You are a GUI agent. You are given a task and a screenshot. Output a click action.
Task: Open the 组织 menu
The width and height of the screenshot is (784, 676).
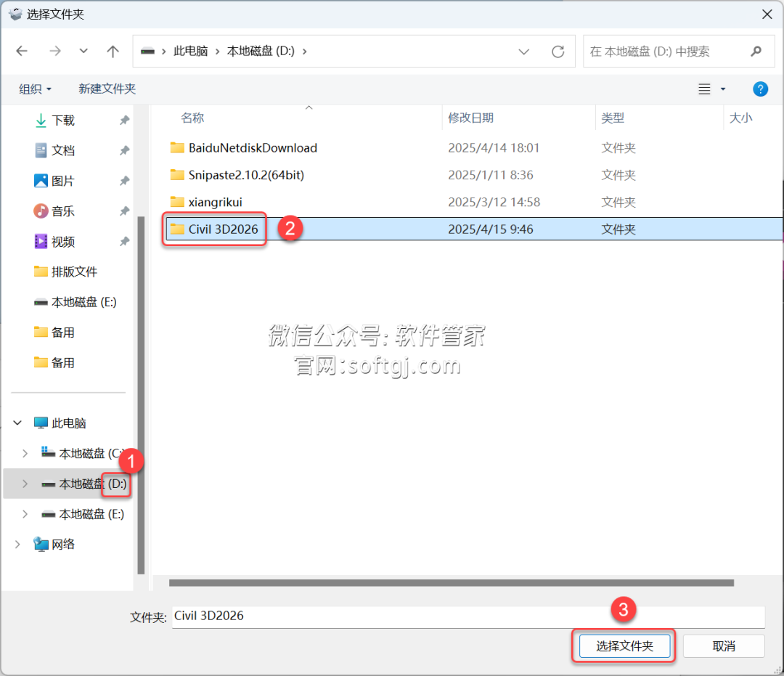[x=35, y=89]
